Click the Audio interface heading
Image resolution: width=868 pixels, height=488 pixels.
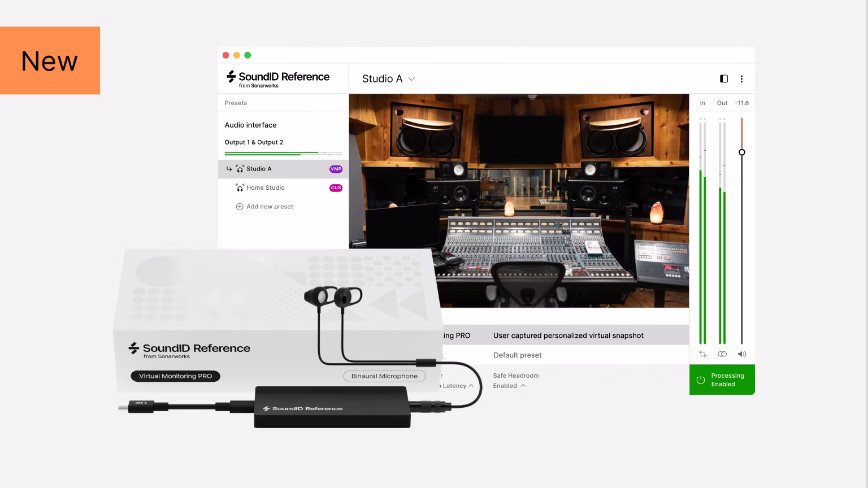click(x=250, y=125)
